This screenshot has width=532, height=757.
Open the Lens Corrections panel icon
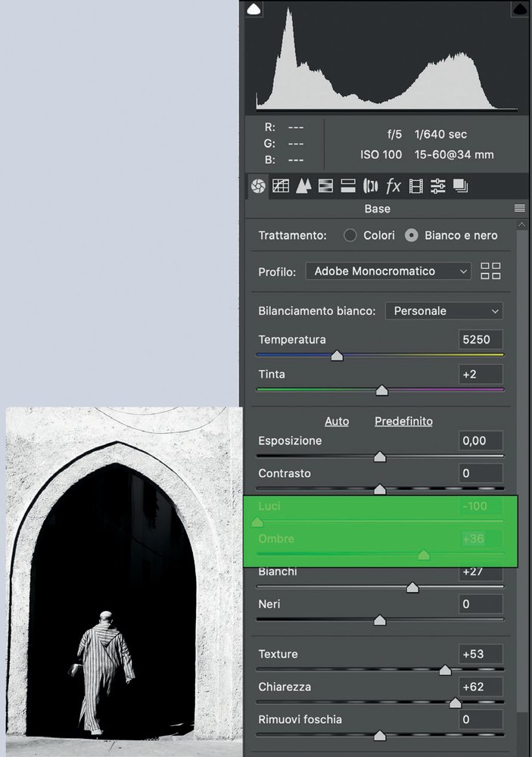click(370, 186)
